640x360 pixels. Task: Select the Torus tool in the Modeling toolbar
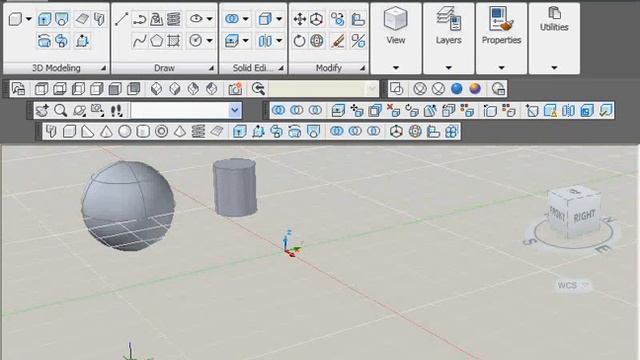point(162,131)
